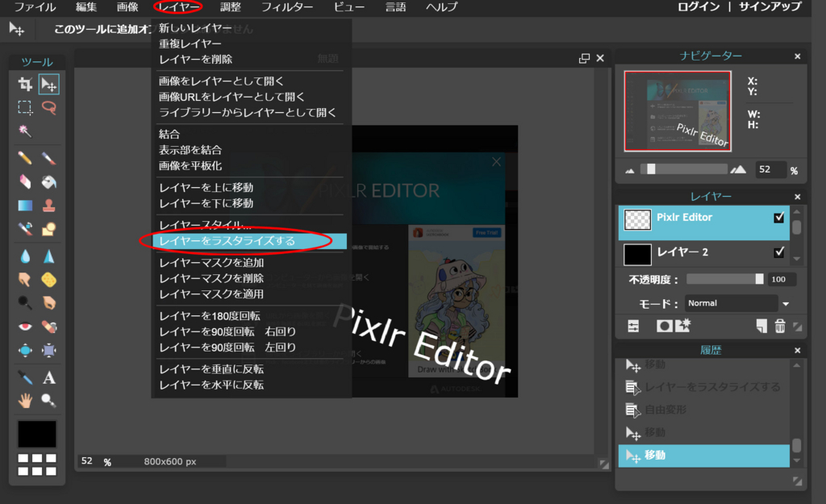This screenshot has height=504, width=826.
Task: Select the Drawing shape tool
Action: pos(49,228)
